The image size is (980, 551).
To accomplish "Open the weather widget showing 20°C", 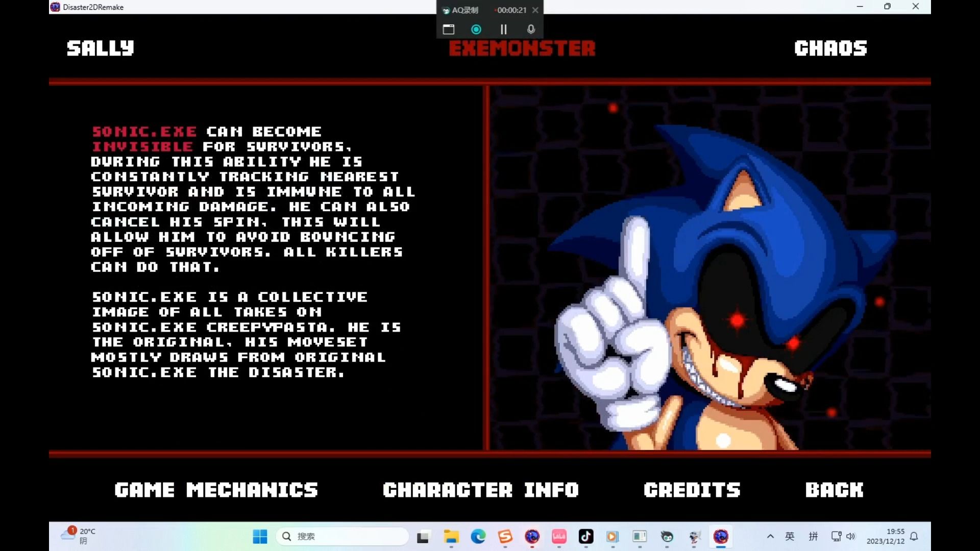I will coord(78,536).
